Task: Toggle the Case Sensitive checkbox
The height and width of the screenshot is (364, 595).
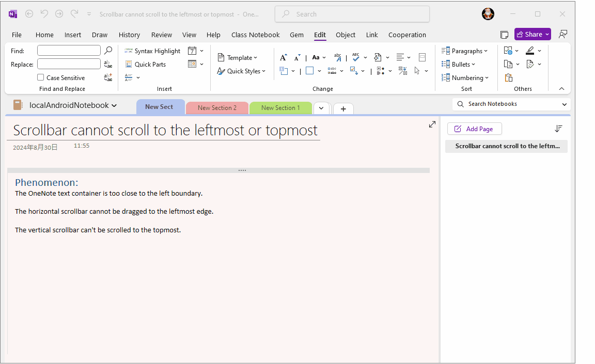Action: point(41,77)
